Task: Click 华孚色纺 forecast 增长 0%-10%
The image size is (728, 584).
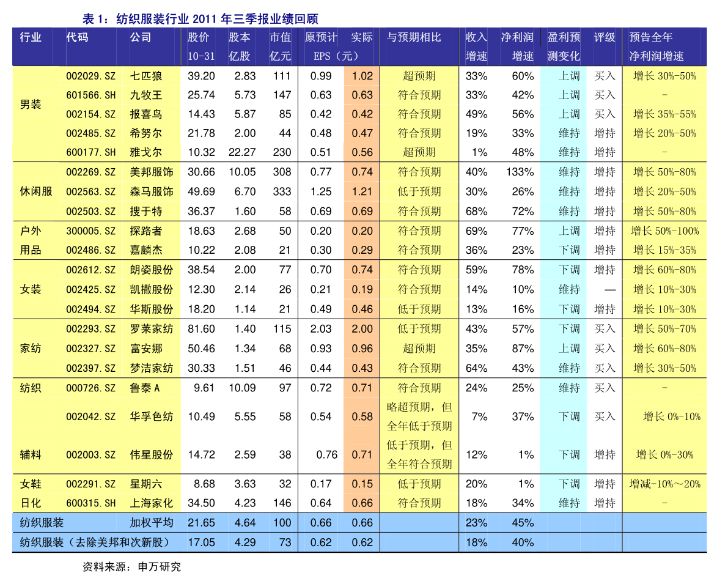Action: click(672, 416)
